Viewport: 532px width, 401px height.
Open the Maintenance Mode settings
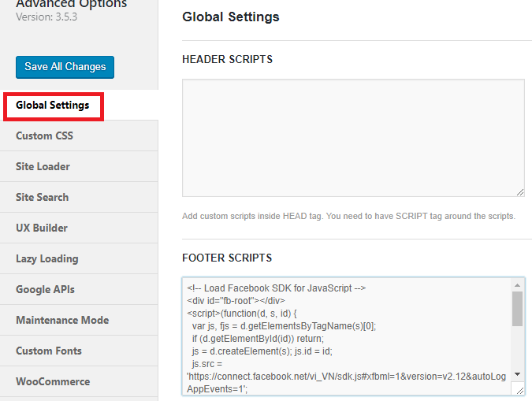79,321
